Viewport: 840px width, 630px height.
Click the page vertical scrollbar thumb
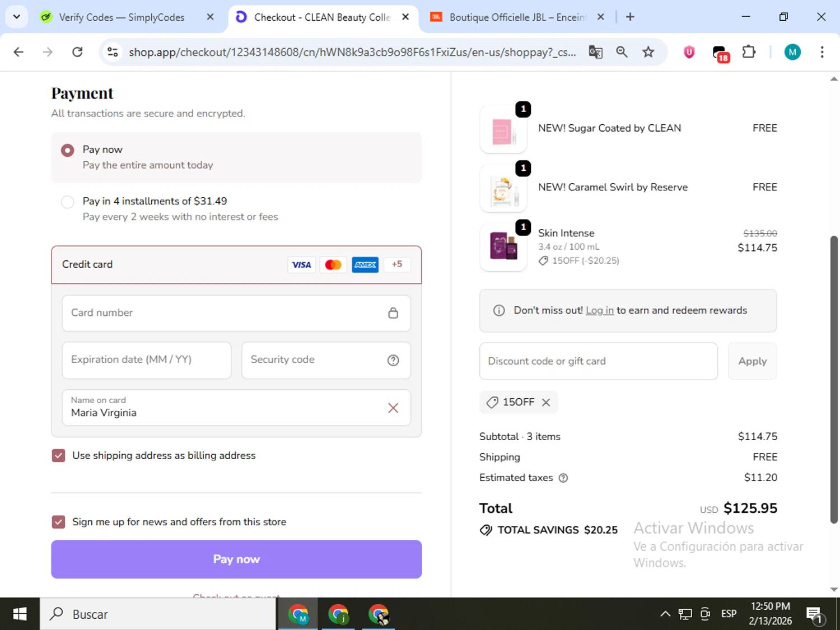coord(834,380)
